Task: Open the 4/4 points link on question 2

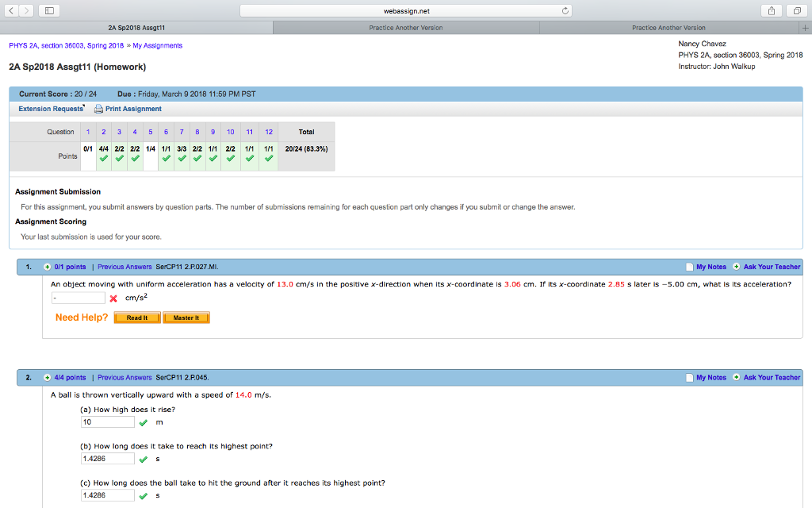Action: (70, 378)
